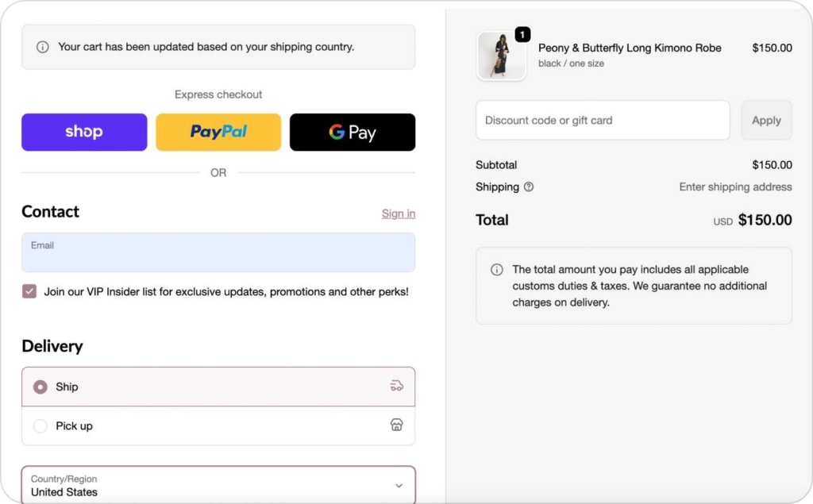
Task: Uncheck the VIP Insider list checkbox
Action: pyautogui.click(x=29, y=291)
